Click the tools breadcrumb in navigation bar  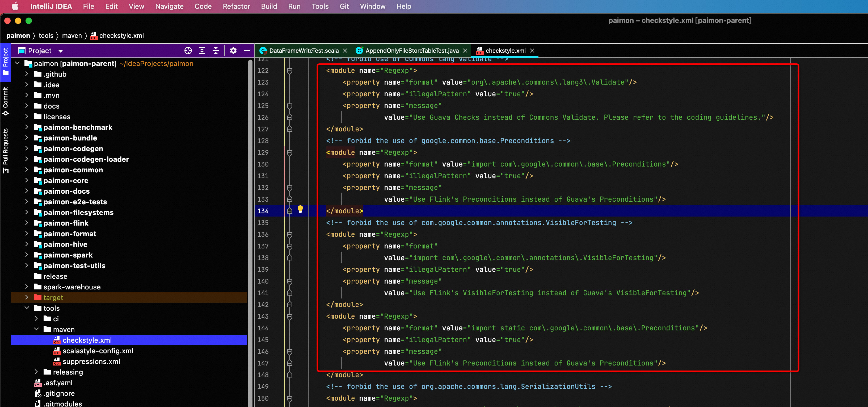pyautogui.click(x=46, y=35)
